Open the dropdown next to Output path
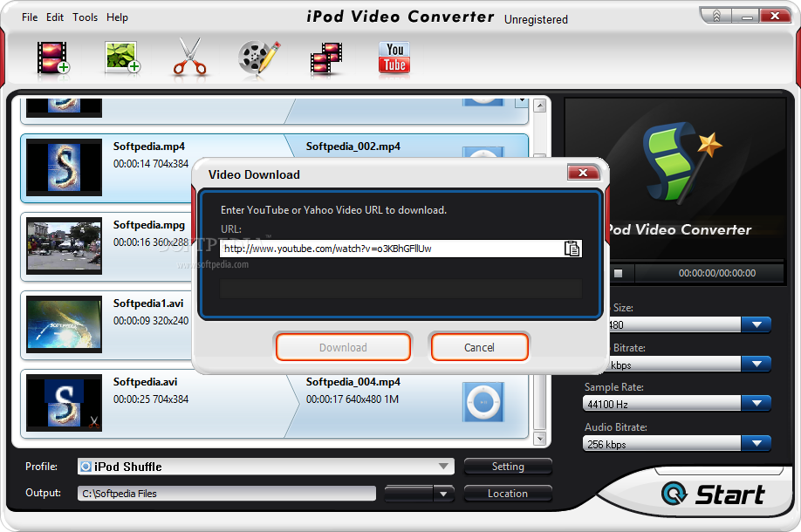Viewport: 801px width, 532px height. [443, 494]
